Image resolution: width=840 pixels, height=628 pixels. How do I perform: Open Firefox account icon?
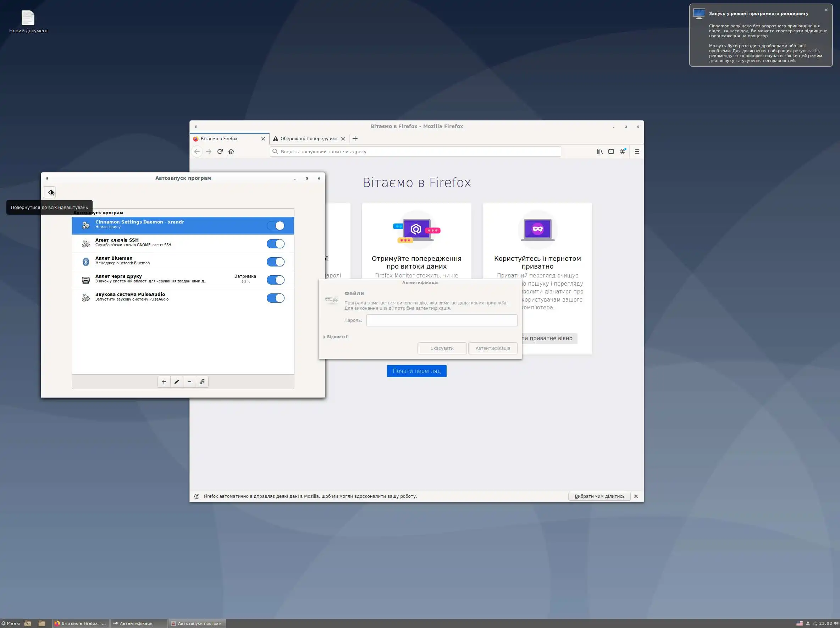623,152
